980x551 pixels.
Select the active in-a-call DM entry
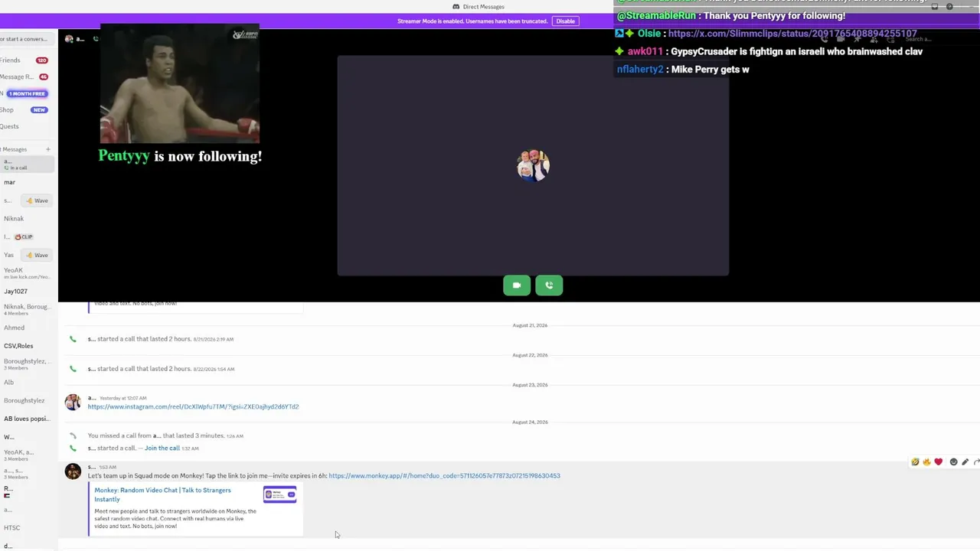27,164
